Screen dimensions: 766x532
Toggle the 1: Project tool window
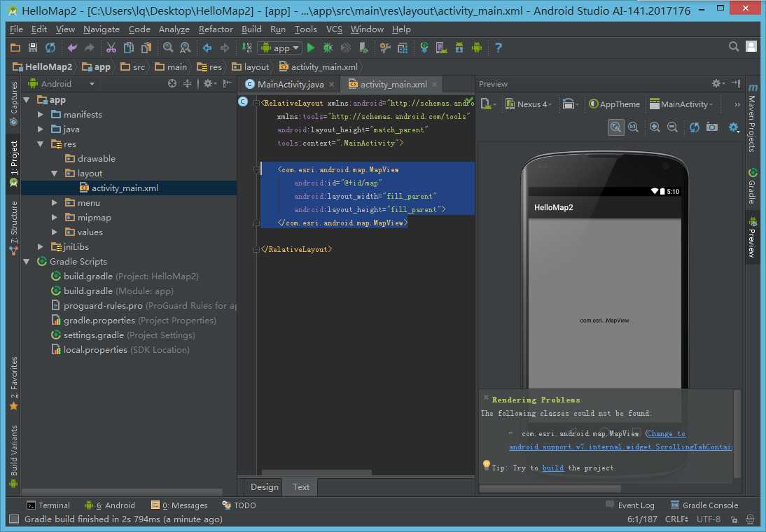(x=13, y=162)
